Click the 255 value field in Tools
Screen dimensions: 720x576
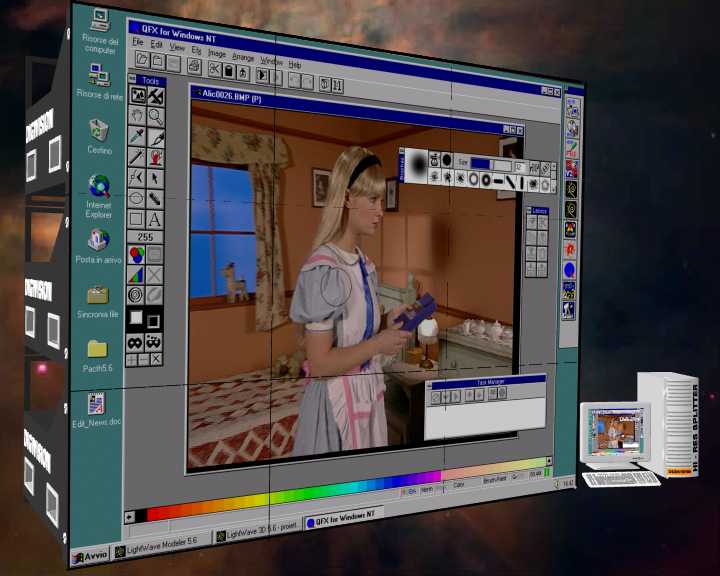pos(145,237)
